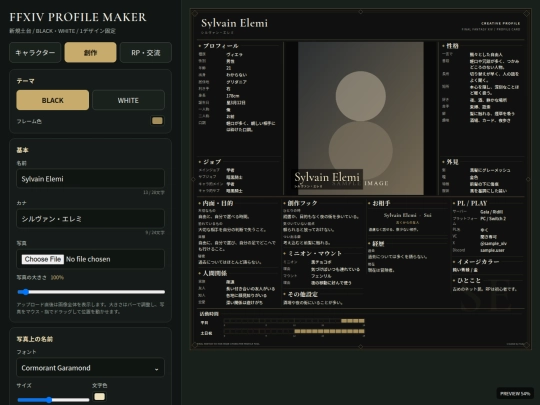
Task: Open the 文字色 color swatch
Action: [100, 396]
